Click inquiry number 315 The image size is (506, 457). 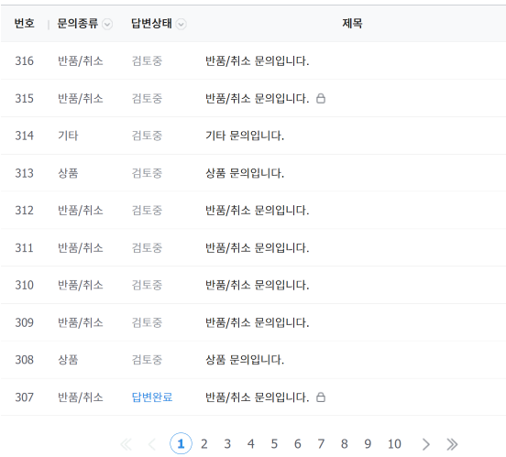click(x=24, y=98)
